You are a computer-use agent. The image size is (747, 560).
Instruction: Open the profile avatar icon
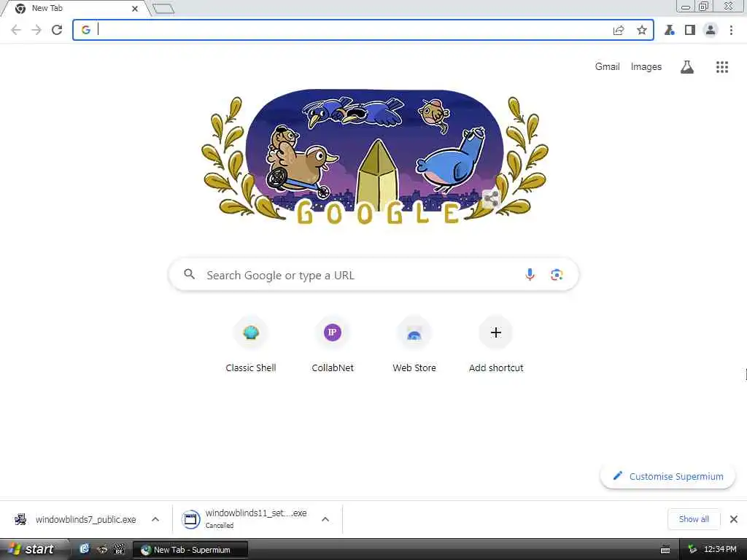711,30
